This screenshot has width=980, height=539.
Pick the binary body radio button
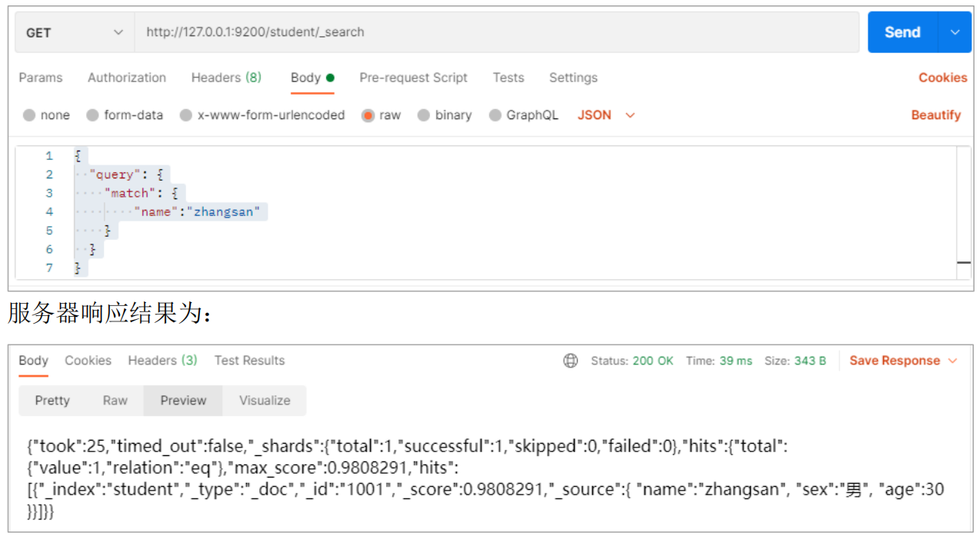click(x=424, y=115)
